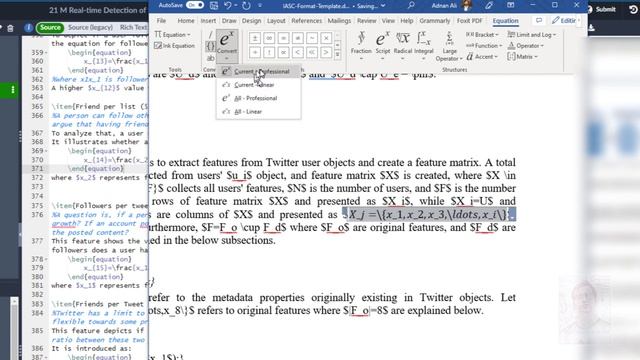The image size is (640, 360).
Task: Choose Current - Linear from Convert menu
Action: pyautogui.click(x=259, y=85)
